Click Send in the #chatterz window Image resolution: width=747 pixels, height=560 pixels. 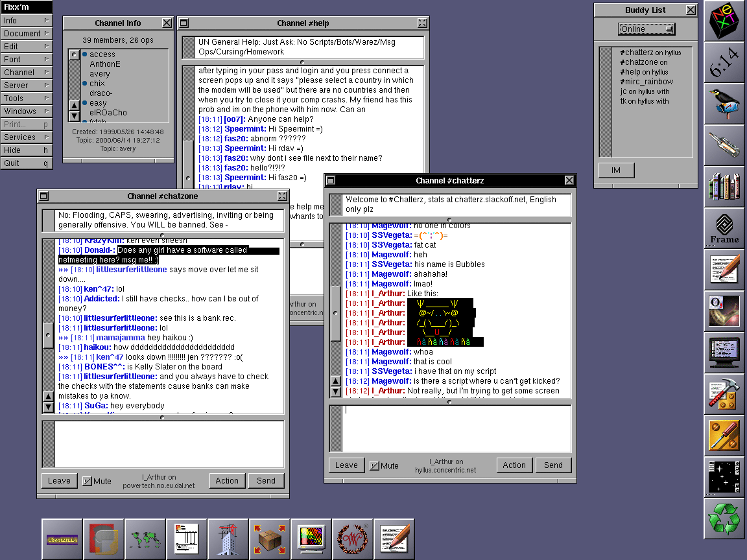(x=553, y=465)
